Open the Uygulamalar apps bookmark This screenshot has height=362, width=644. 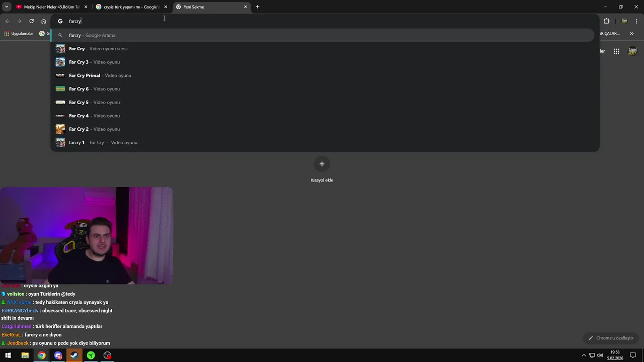(x=19, y=34)
